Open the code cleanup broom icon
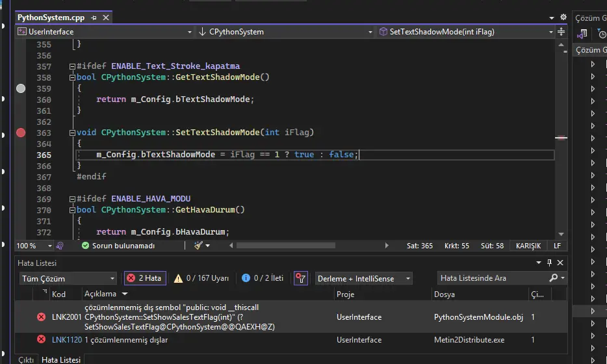This screenshot has width=607, height=364. click(198, 246)
